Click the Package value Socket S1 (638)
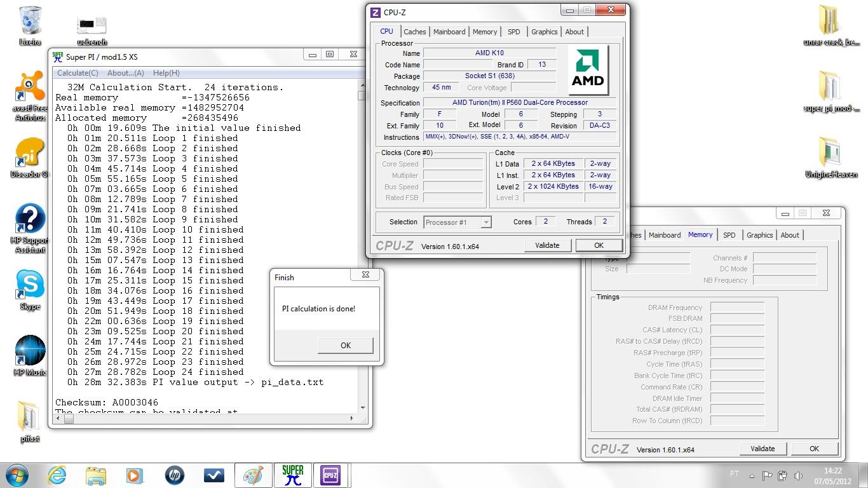 coord(489,76)
